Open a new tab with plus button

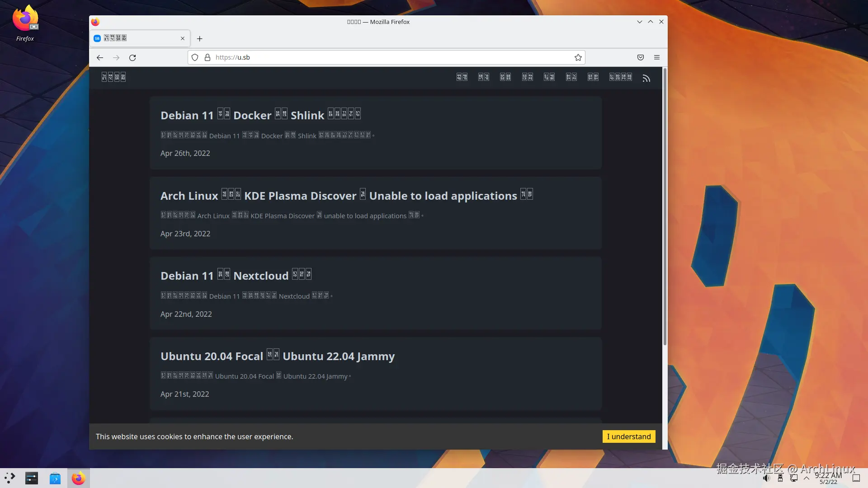coord(199,39)
